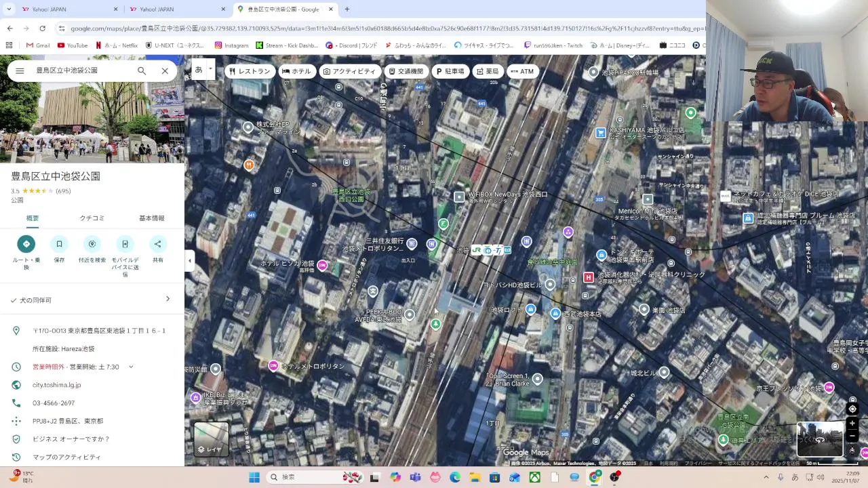Switch to the クチコミ reviews tab
Image resolution: width=868 pixels, height=488 pixels.
point(92,218)
